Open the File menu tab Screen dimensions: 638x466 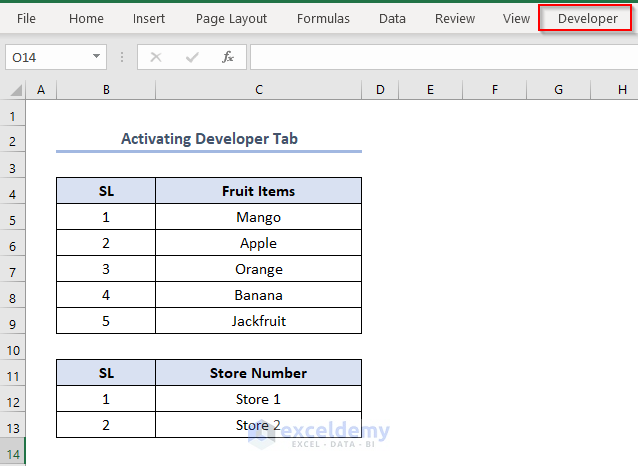(26, 18)
